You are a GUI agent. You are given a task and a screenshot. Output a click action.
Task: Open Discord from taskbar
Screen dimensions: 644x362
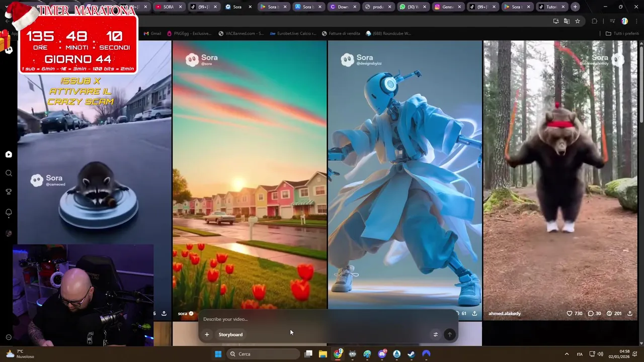pyautogui.click(x=382, y=354)
